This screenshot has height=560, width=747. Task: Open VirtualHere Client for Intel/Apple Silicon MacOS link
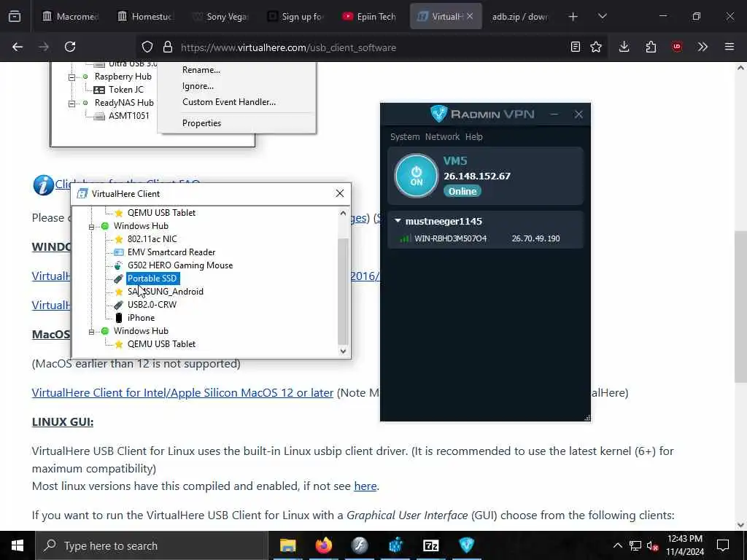point(182,393)
